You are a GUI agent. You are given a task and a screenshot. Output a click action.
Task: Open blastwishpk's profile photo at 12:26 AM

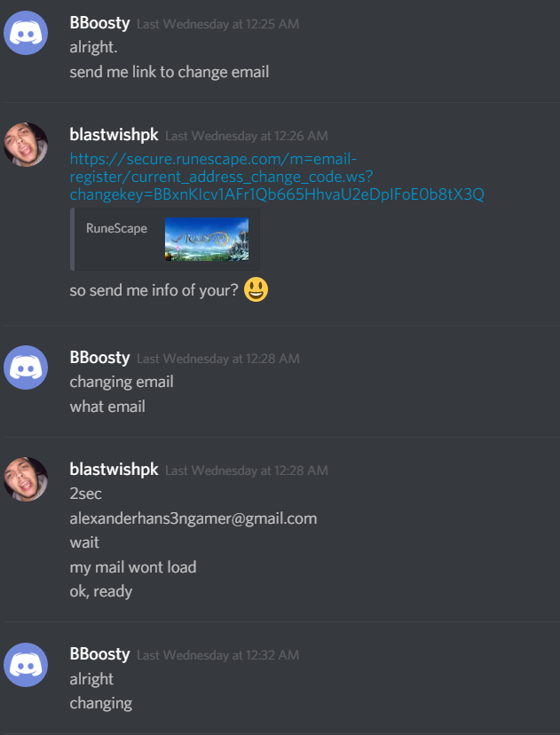pos(26,145)
